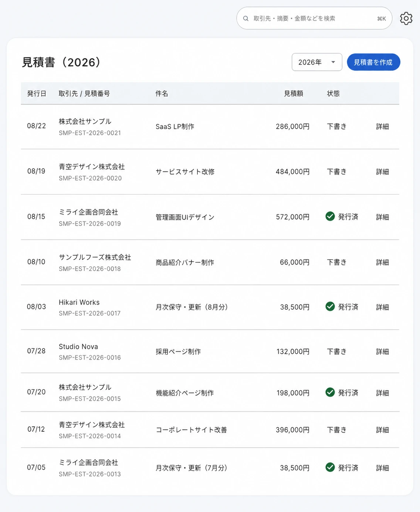Click the subject 商品紹介バナー制作
Screen dimensions: 420x512
pos(185,262)
